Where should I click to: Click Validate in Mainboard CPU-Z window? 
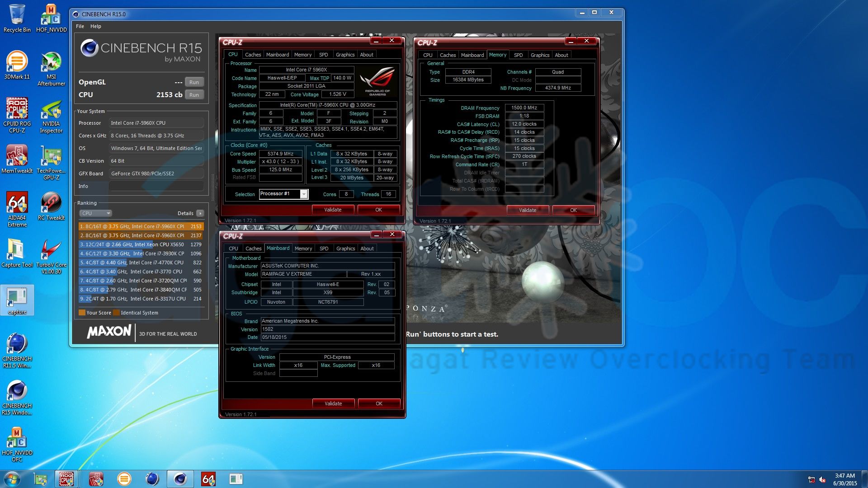click(x=333, y=404)
